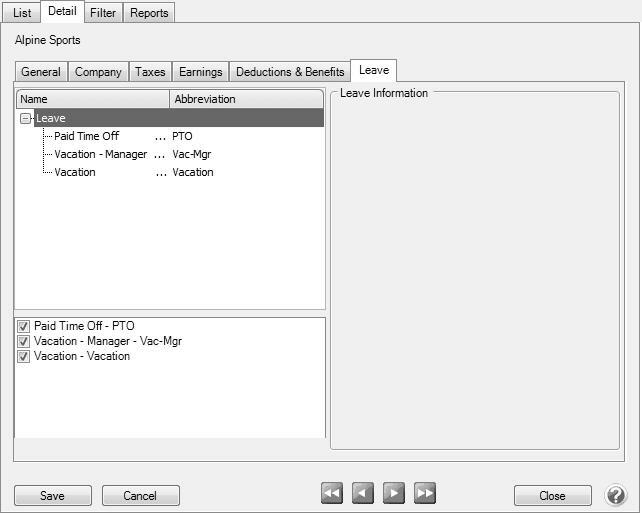Go to the first record
642x514 pixels.
point(332,493)
